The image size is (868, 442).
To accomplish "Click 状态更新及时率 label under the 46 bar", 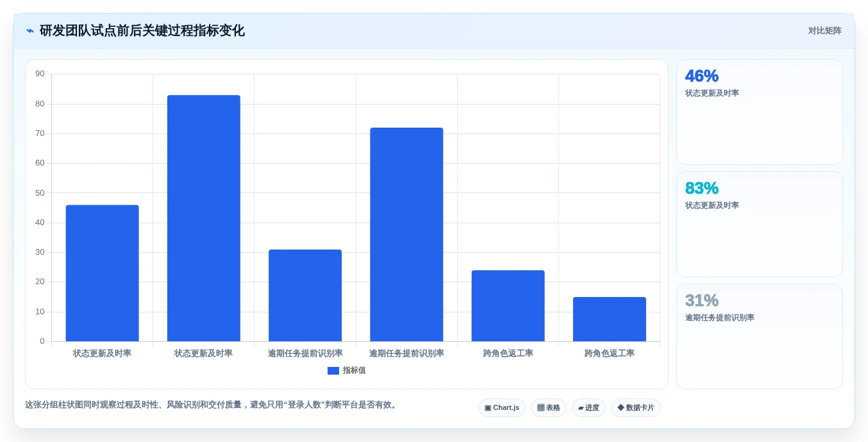I will (x=102, y=353).
